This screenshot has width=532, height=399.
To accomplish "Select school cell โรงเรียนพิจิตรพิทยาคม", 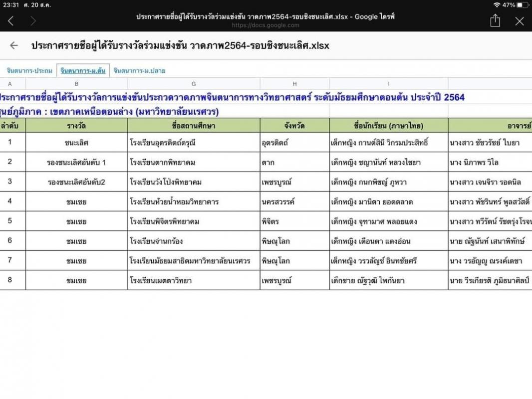I will [x=194, y=221].
